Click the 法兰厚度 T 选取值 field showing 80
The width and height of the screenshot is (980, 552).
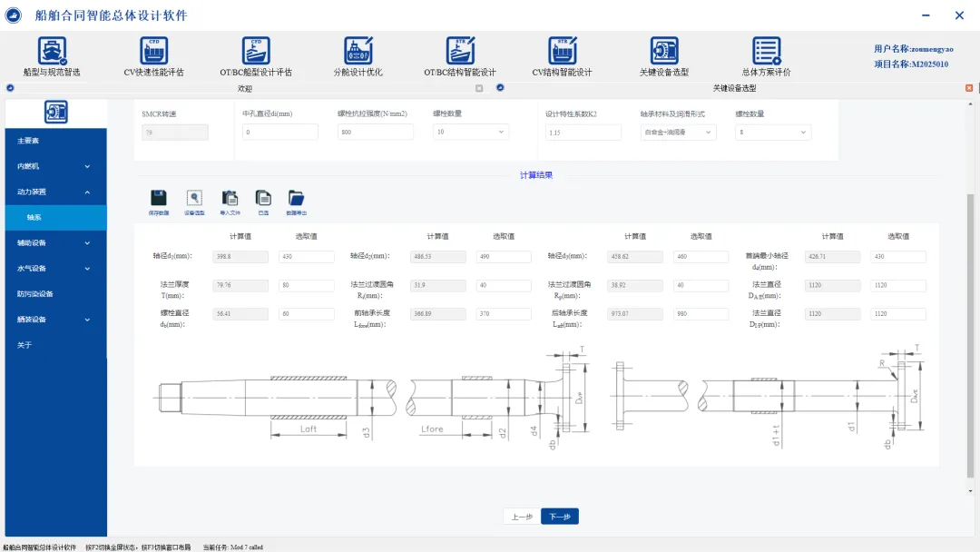(x=307, y=285)
